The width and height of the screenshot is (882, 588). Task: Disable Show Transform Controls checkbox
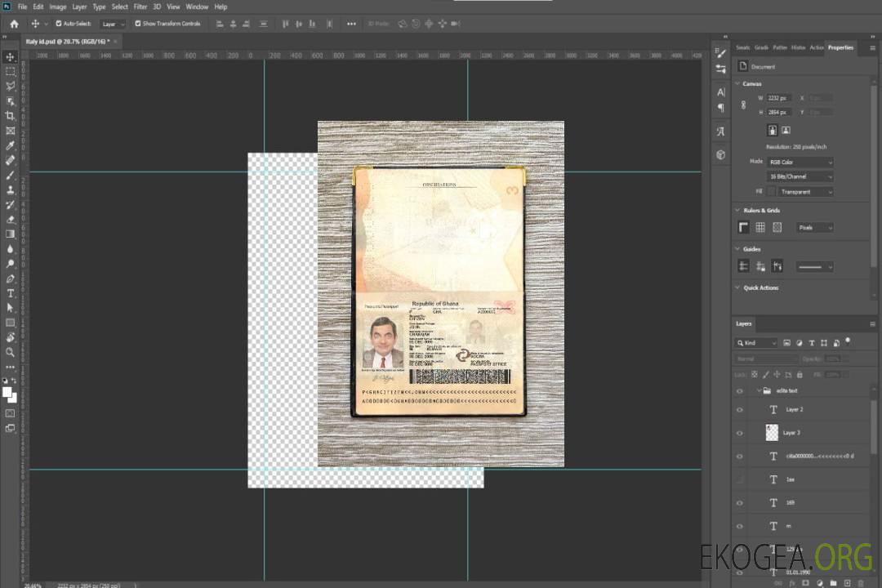138,24
